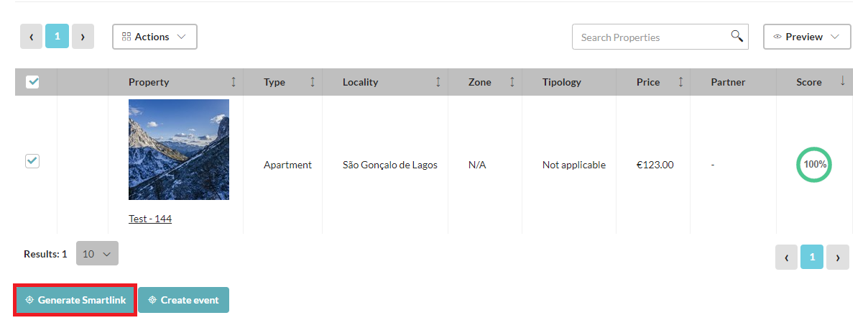Open the Actions dropdown
This screenshot has height=328, width=868.
154,37
